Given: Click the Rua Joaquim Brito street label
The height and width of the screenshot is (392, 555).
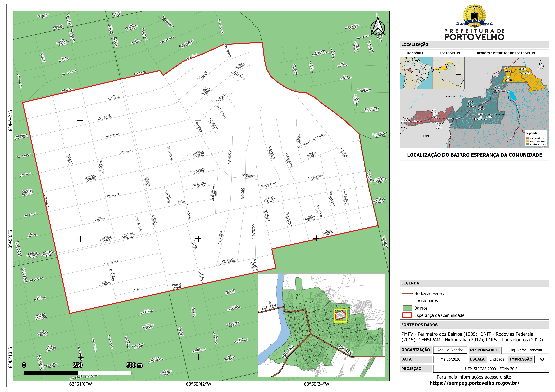Looking at the screenshot, I should pos(315,177).
